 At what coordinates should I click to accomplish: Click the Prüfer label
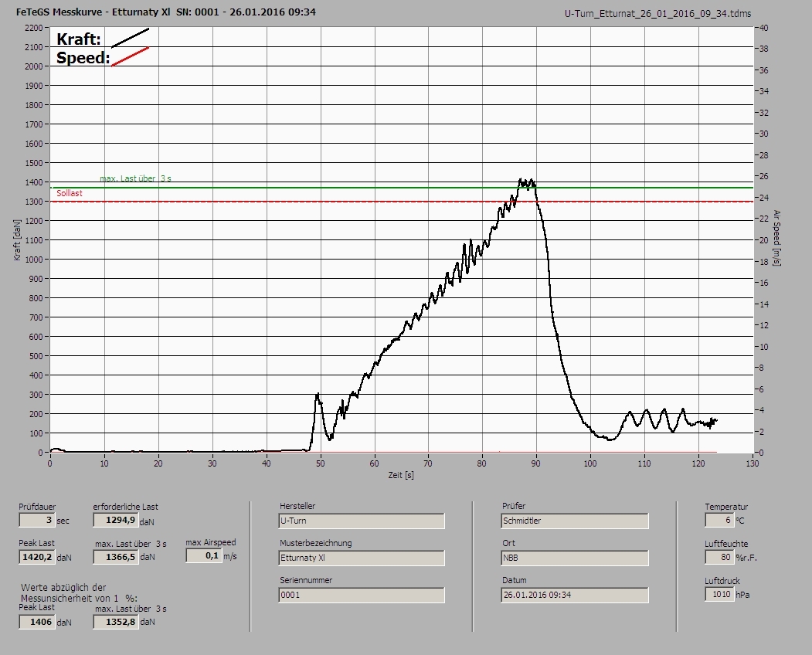[x=514, y=506]
